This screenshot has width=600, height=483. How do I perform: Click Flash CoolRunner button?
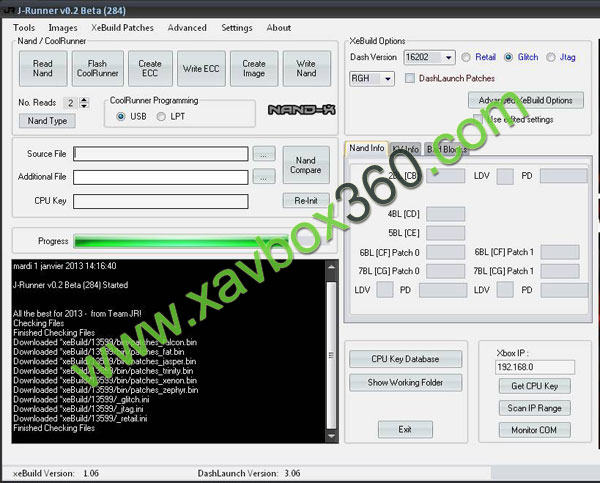coord(98,69)
